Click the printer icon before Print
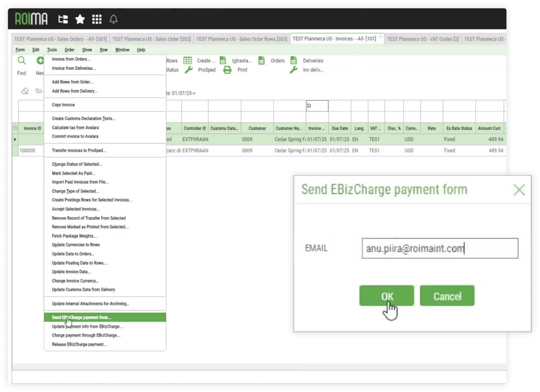 227,70
